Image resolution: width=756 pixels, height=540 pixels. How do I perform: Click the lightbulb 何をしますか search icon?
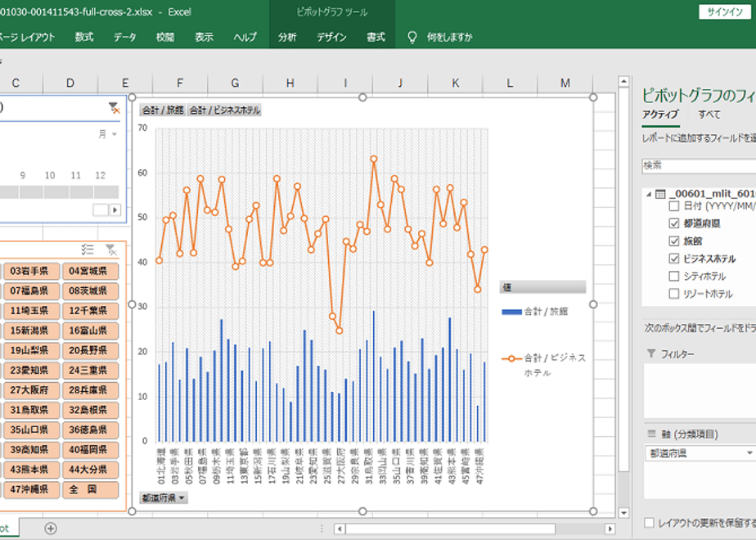(x=412, y=37)
